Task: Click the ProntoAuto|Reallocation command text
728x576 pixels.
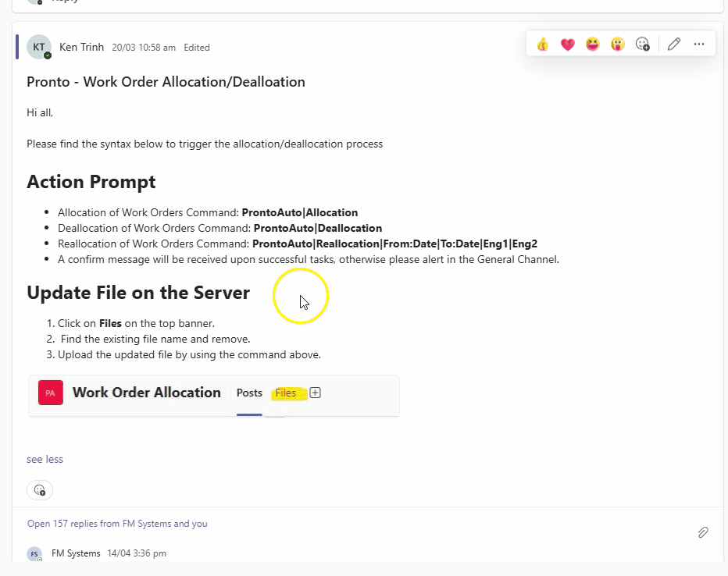Action: (x=394, y=244)
